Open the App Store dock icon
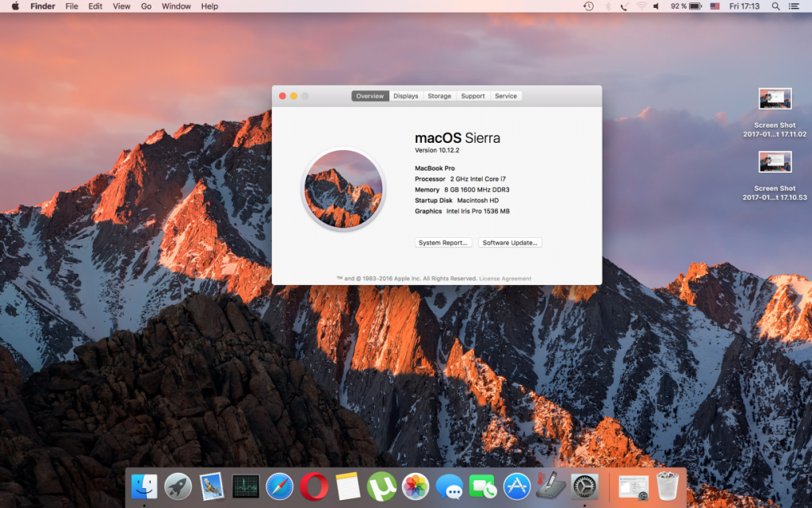Viewport: 812px width, 508px height. pos(517,486)
